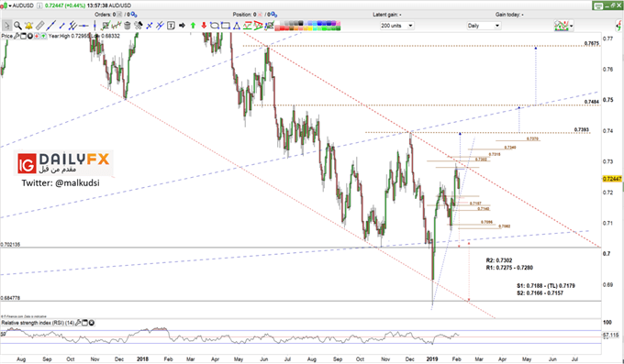Viewport: 624px width, 364px height.
Task: Click the Latent gain label
Action: 387,15
